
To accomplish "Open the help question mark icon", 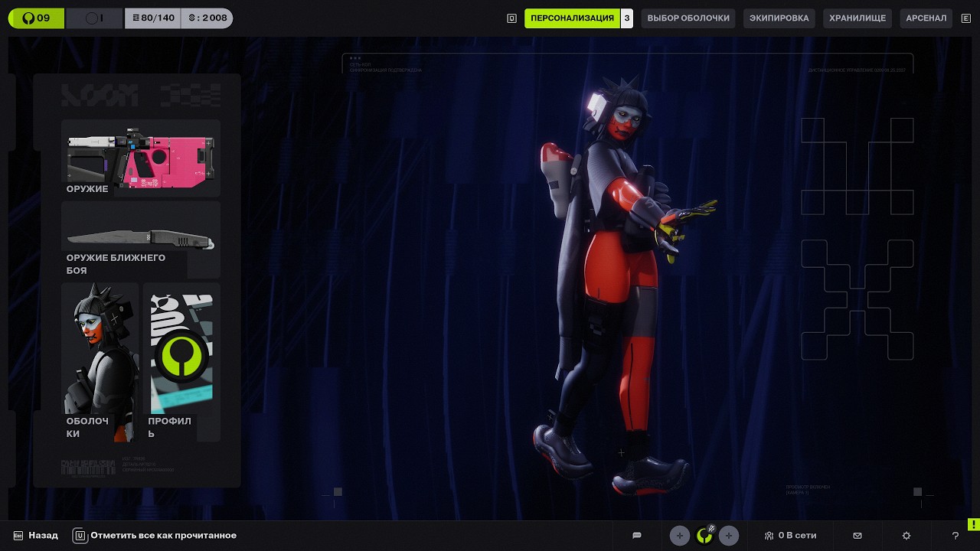I will [x=955, y=536].
